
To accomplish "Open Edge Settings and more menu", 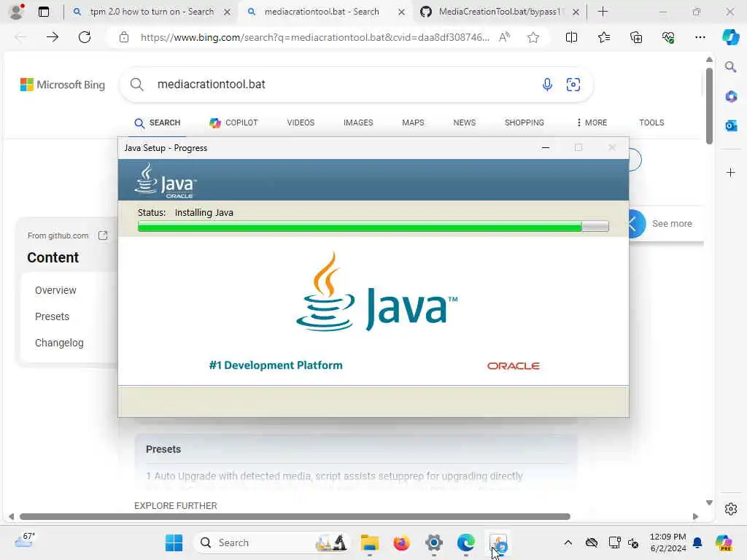I will (700, 37).
